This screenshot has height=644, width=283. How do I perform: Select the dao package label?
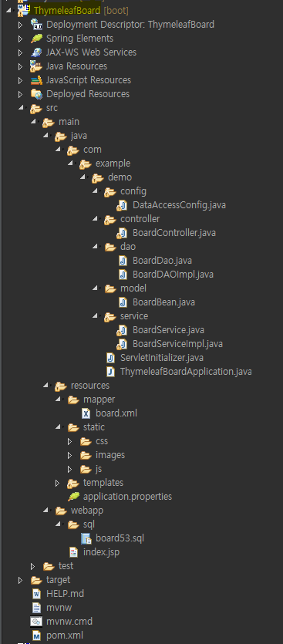128,247
